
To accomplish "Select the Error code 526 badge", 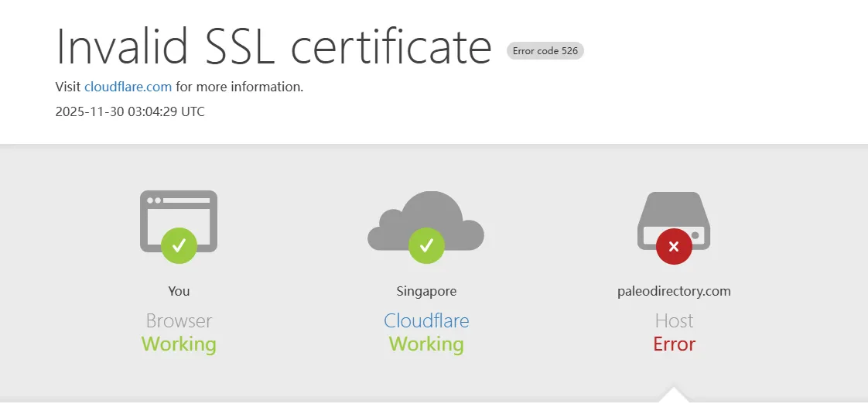I will (545, 51).
